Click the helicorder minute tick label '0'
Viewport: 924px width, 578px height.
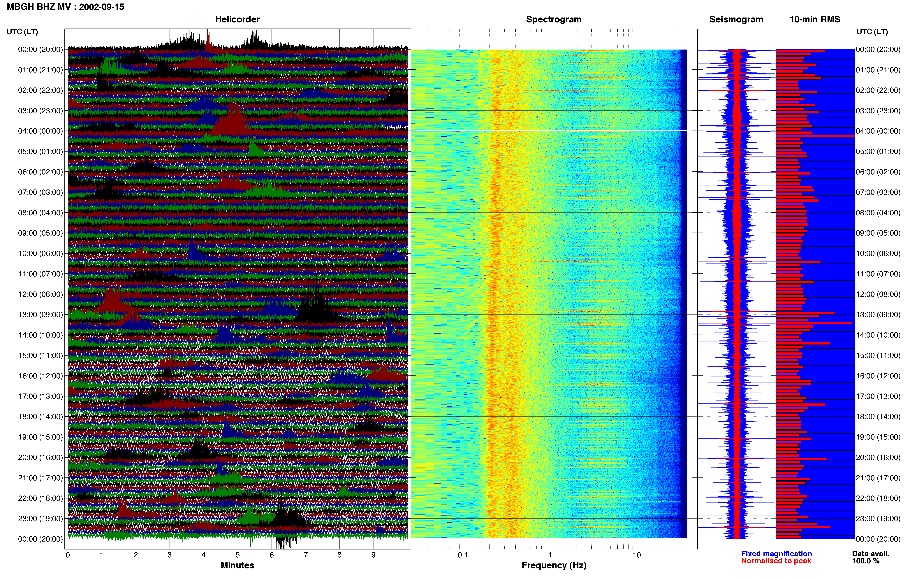68,555
